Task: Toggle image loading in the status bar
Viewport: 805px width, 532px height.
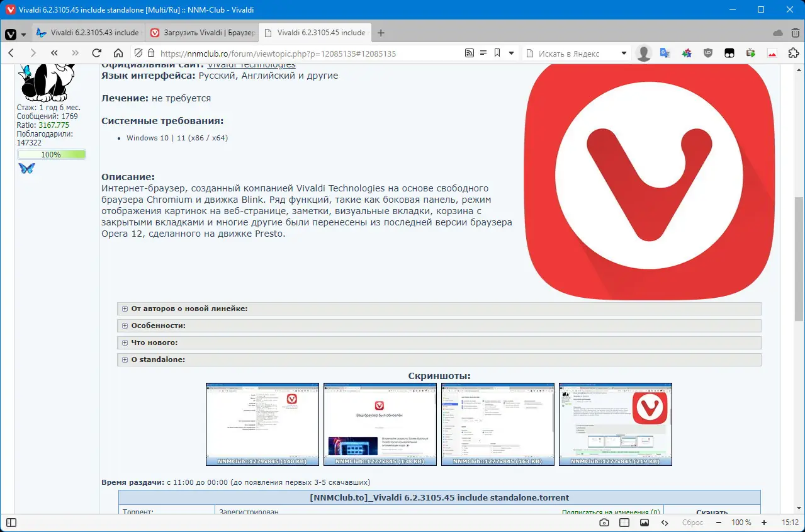Action: [645, 523]
